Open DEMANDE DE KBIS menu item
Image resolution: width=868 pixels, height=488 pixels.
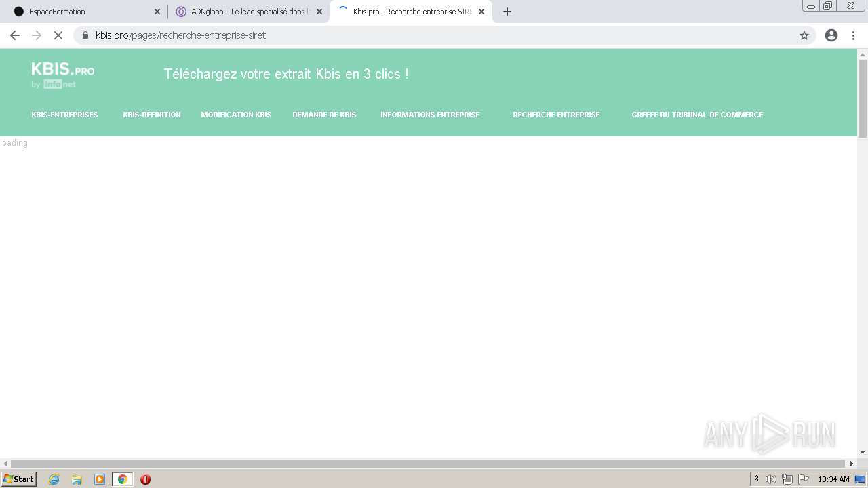point(324,115)
